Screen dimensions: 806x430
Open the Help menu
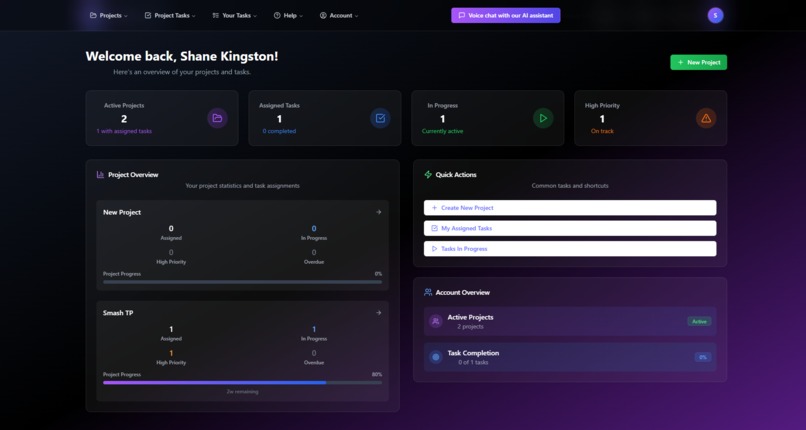[288, 15]
